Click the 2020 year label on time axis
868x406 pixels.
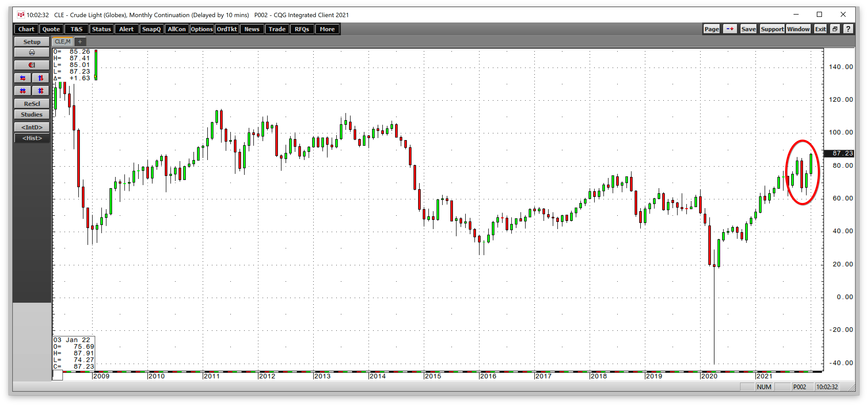pyautogui.click(x=709, y=376)
